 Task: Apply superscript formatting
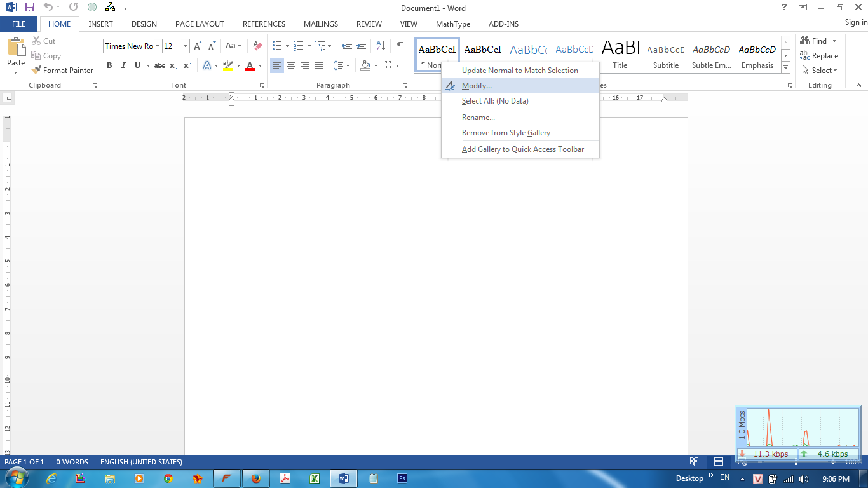coord(187,65)
